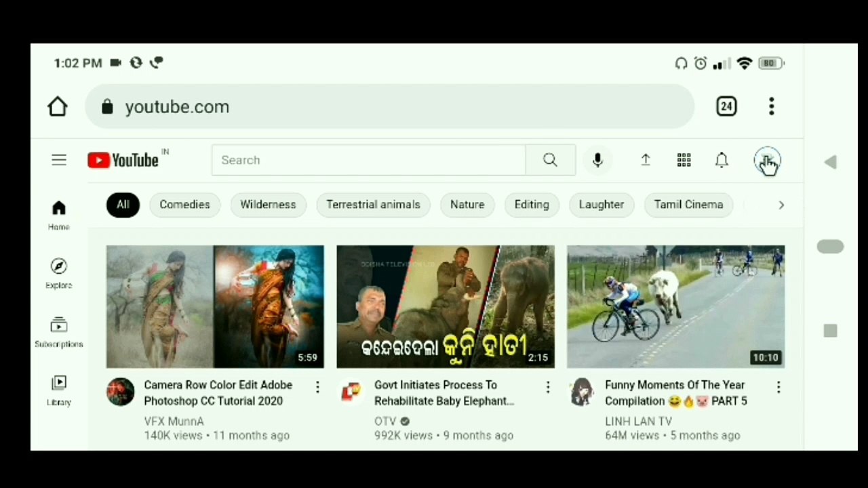Select the Nature filter chip

pos(467,205)
